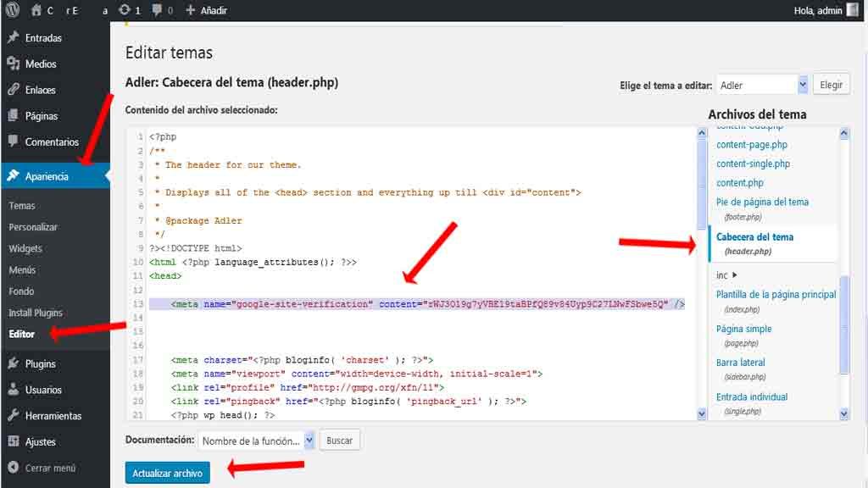
Task: Click the Comentarios bubble icon
Action: coord(14,141)
